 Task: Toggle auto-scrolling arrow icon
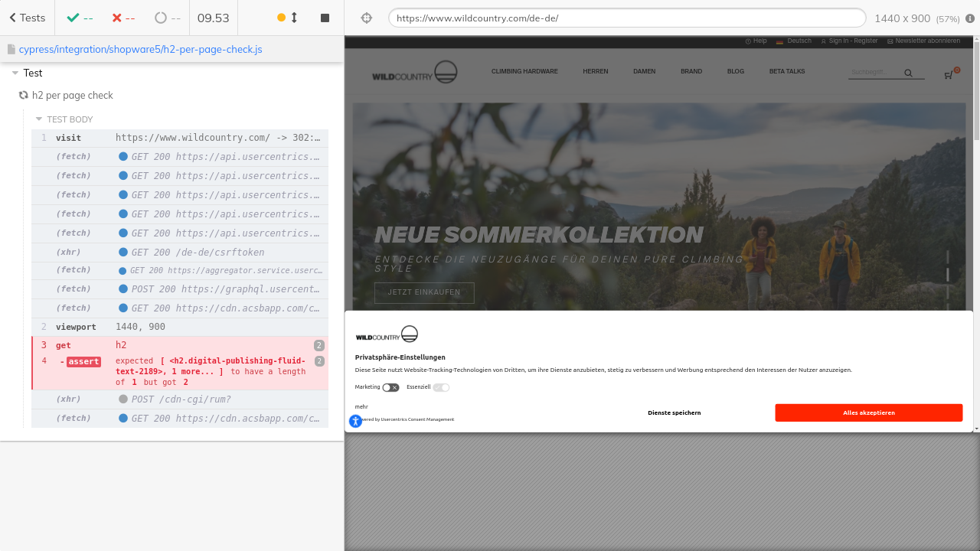point(294,18)
